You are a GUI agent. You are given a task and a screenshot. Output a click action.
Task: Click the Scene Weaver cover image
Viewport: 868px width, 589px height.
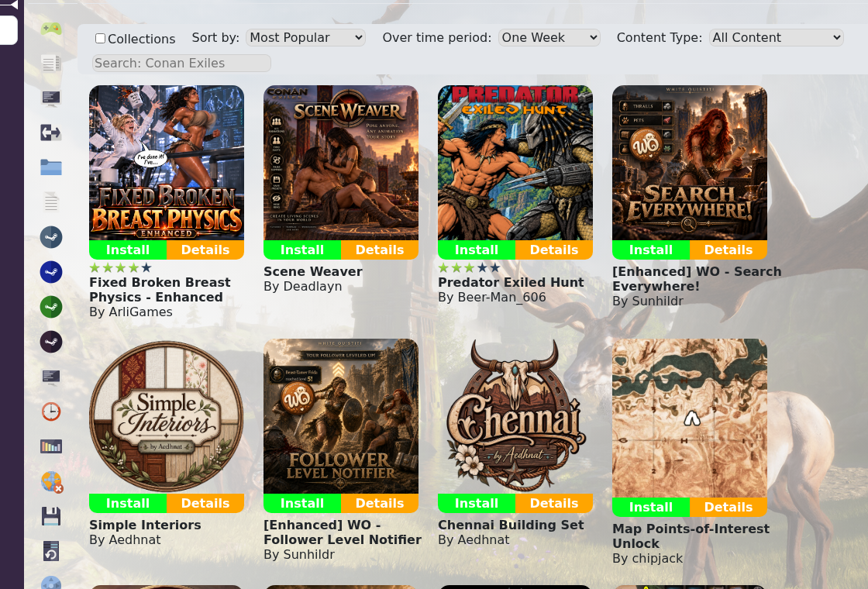coord(341,163)
